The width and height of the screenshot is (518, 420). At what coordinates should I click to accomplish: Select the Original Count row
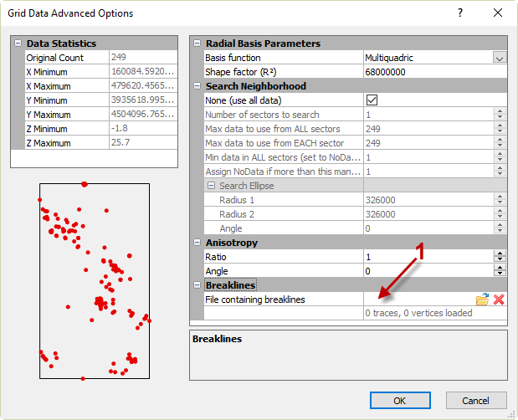101,58
